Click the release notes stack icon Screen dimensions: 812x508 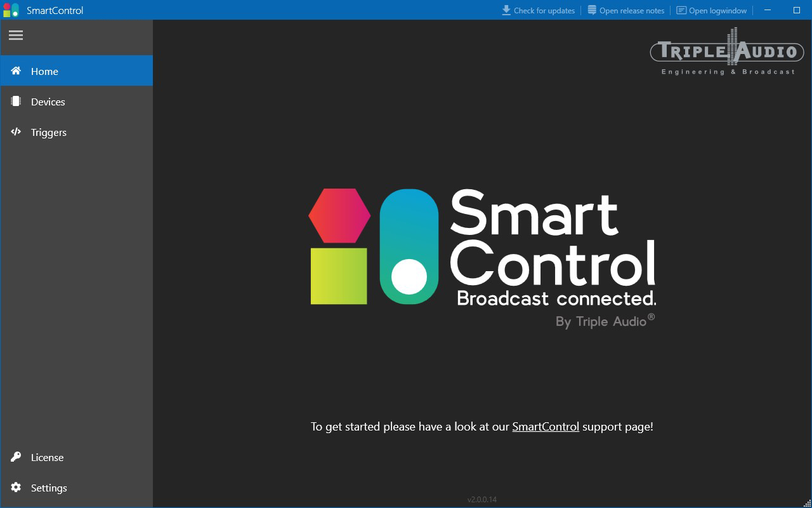(x=592, y=10)
